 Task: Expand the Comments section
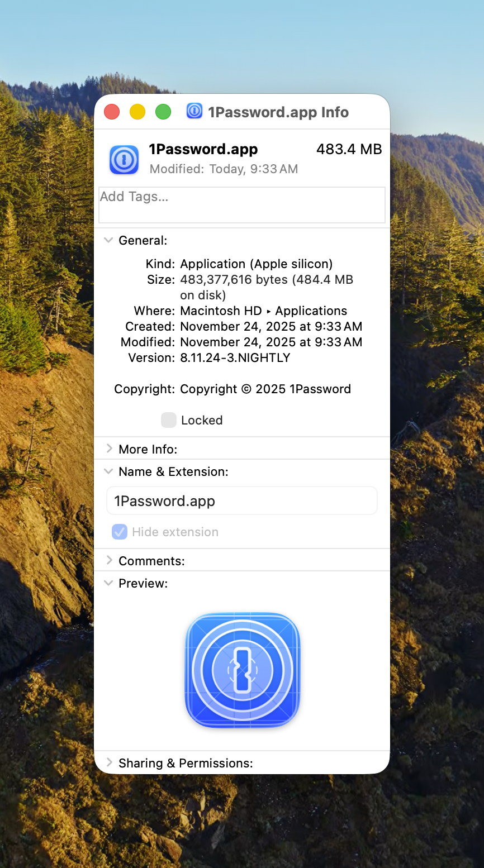coord(109,560)
